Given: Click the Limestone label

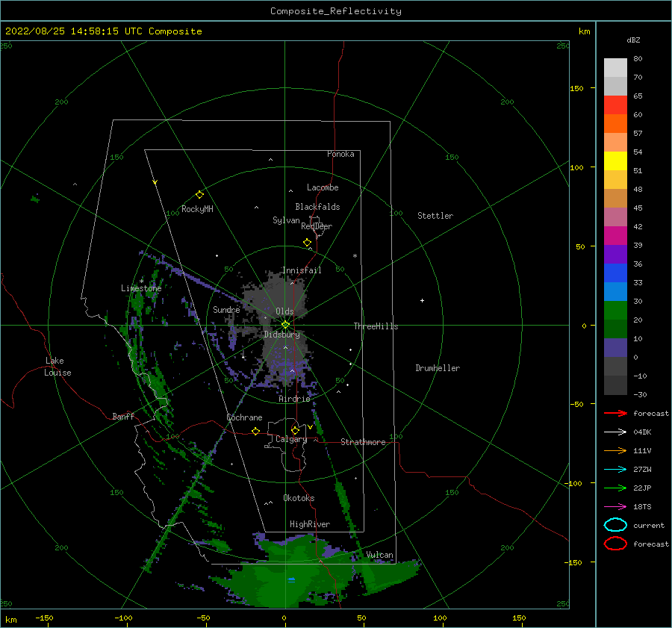Looking at the screenshot, I should pos(141,288).
